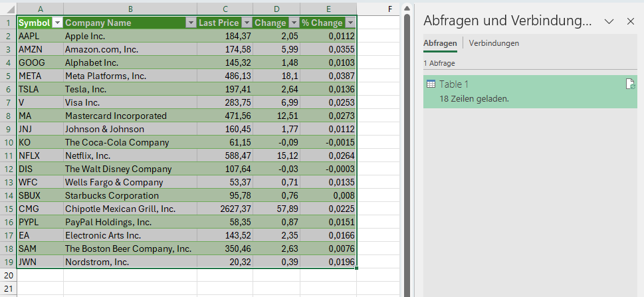
Task: Click the '1 Abfrage' count label
Action: click(x=439, y=63)
